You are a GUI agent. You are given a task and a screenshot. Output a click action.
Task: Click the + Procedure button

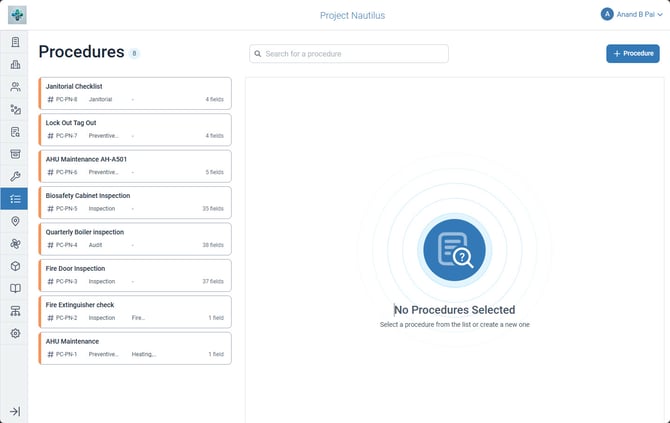point(633,53)
